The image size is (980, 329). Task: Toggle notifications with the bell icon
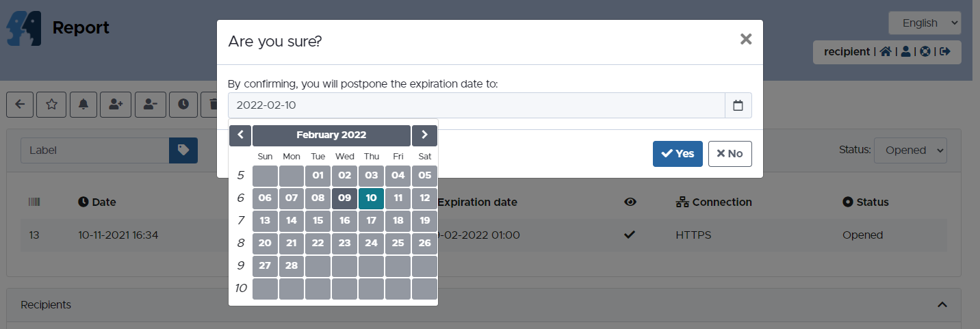pos(83,104)
